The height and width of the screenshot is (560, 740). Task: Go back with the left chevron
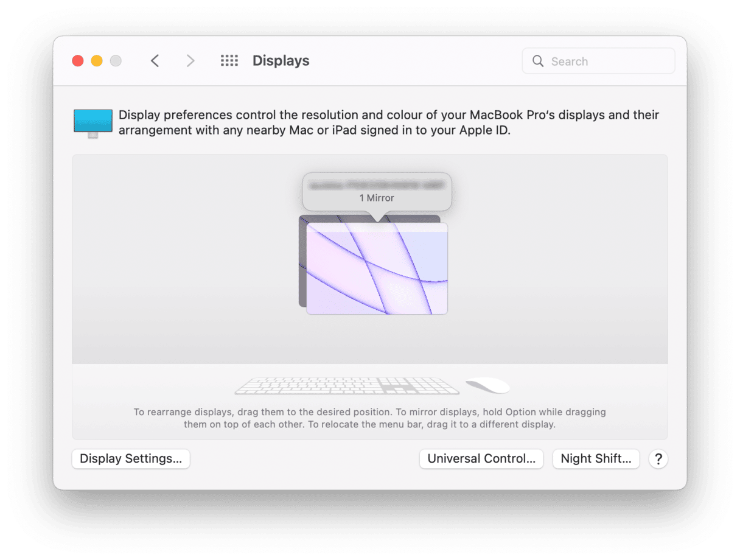pos(155,61)
